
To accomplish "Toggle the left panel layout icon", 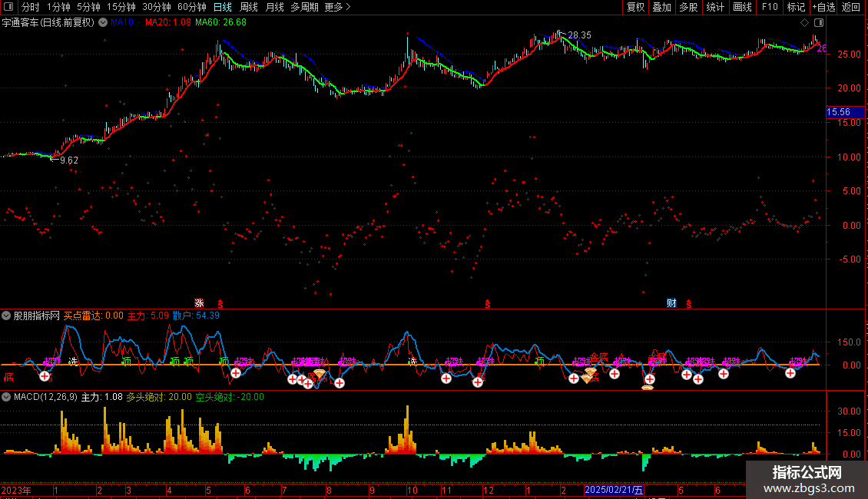I will click(8, 7).
